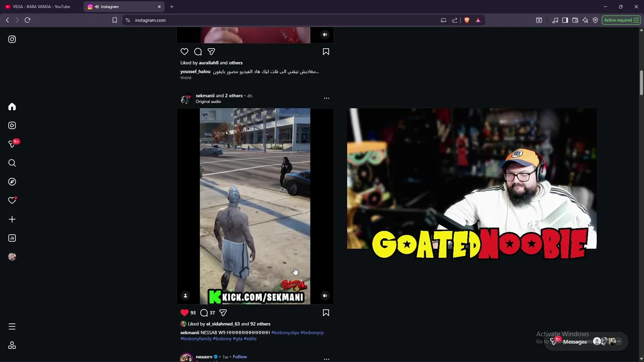Screen dimensions: 644x362
Task: Toggle sound on sekmanii video
Action: (325, 296)
